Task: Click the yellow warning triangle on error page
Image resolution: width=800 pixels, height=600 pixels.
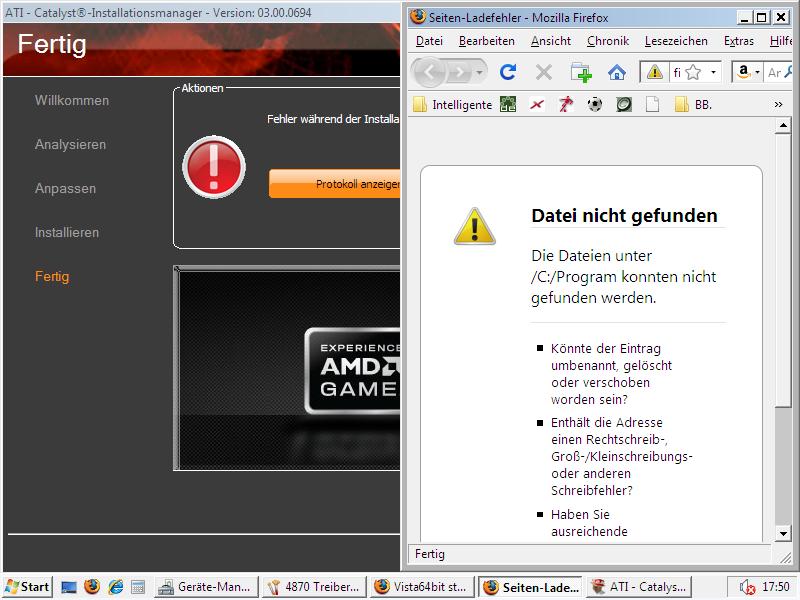Action: 474,227
